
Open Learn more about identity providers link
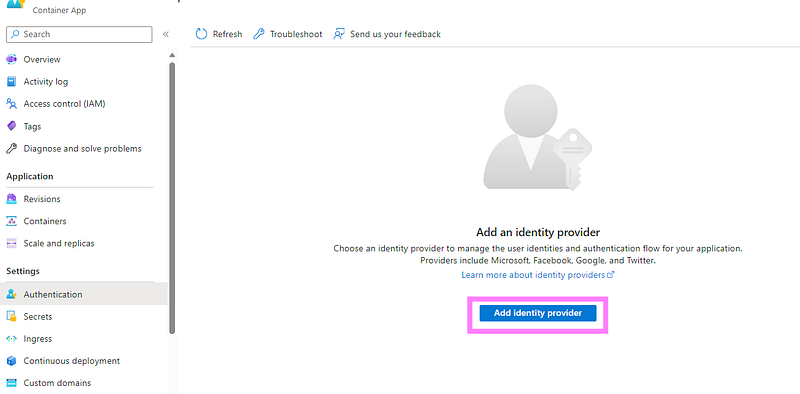coord(537,275)
